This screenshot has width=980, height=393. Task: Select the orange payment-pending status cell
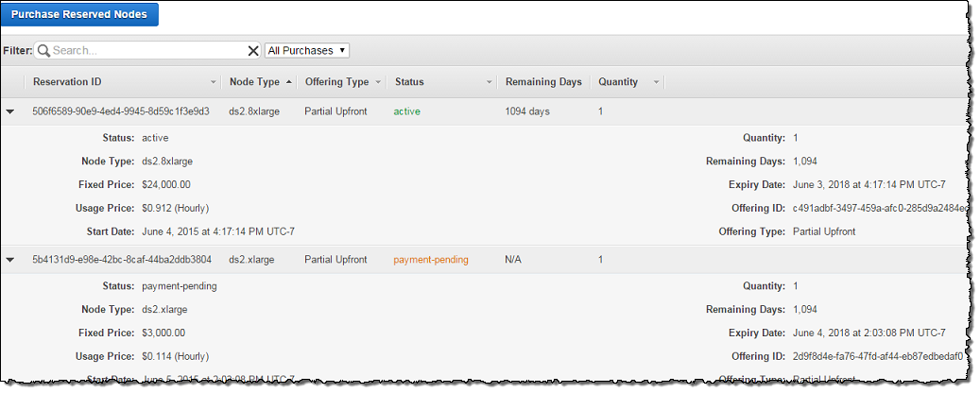click(431, 259)
